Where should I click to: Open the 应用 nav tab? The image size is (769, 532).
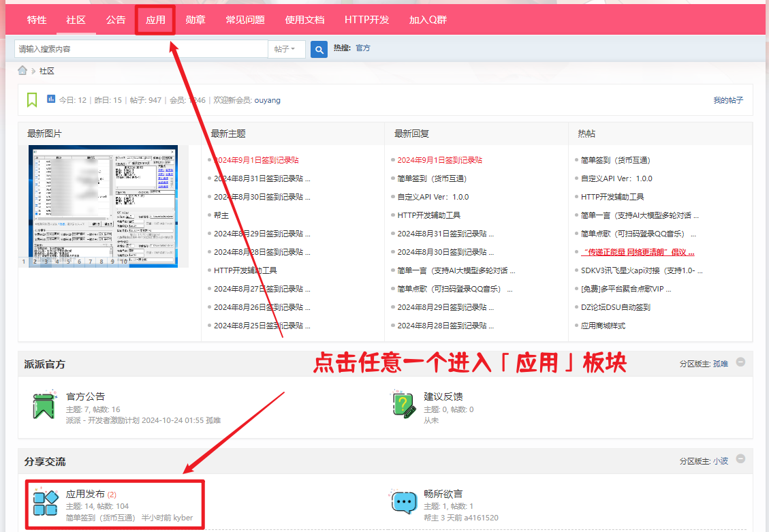tap(155, 20)
